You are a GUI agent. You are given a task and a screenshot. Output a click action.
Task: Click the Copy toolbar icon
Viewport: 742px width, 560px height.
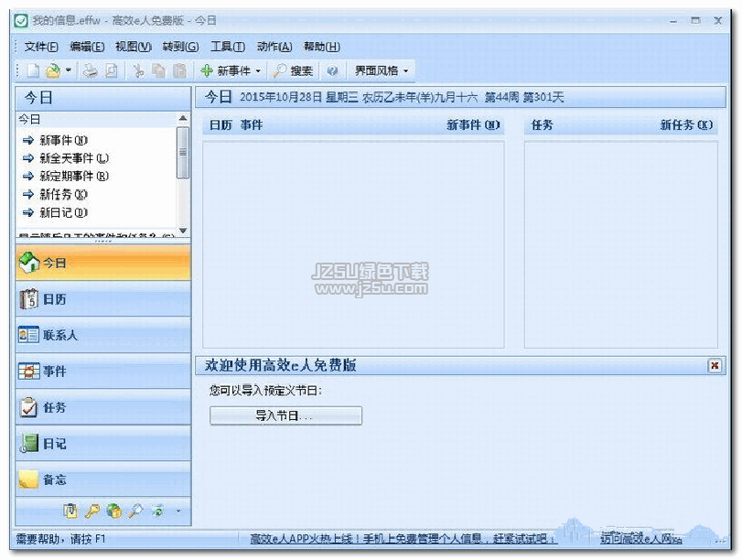(x=158, y=71)
